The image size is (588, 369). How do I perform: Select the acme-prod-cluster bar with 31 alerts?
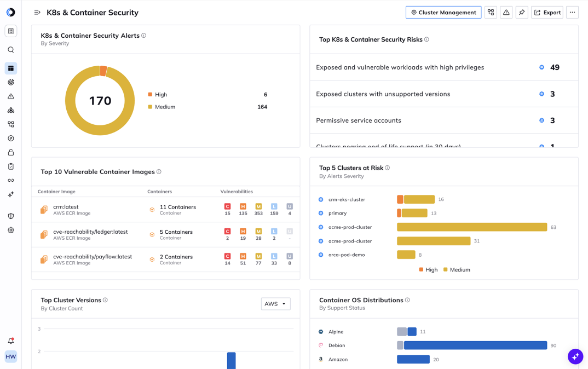click(434, 241)
